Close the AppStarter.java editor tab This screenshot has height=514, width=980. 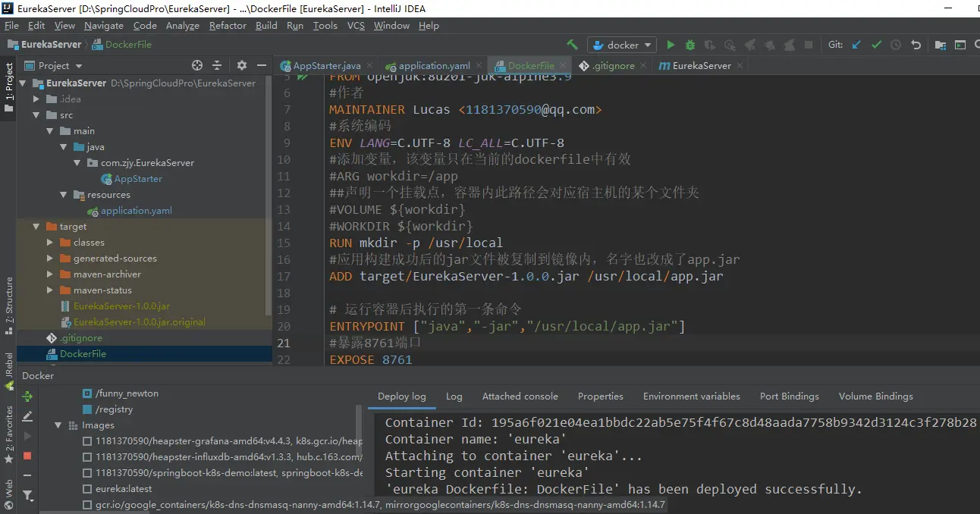click(x=369, y=66)
